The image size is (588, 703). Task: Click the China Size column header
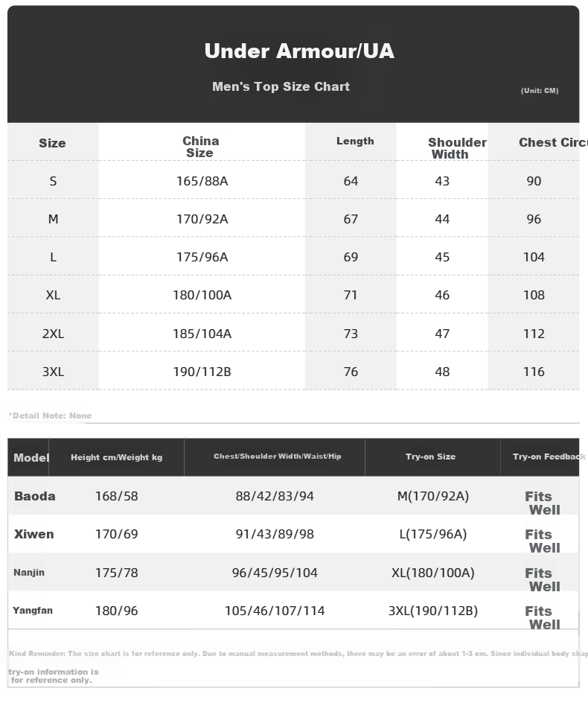point(201,147)
